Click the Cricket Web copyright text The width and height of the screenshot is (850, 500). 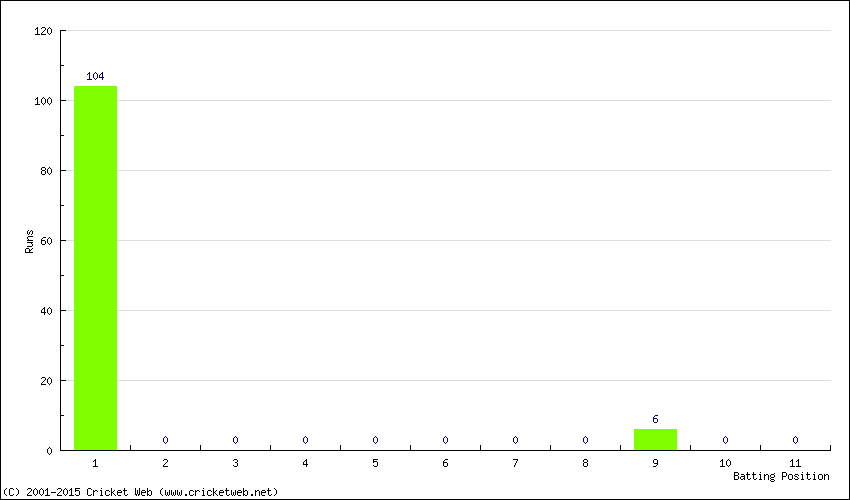point(140,492)
